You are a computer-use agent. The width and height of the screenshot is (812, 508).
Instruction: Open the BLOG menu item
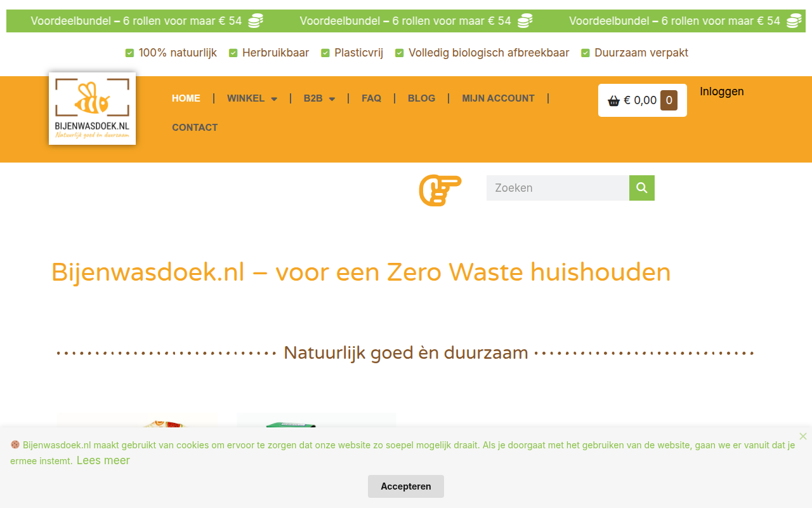click(421, 98)
